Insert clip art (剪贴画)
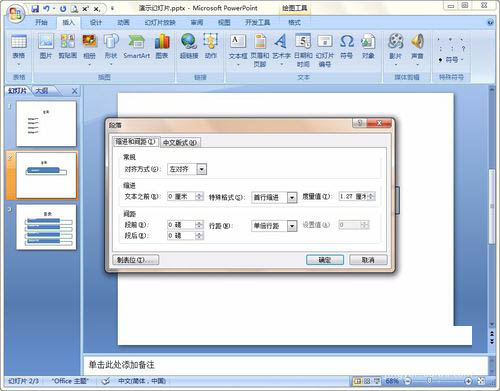This screenshot has height=391, width=500. pos(68,47)
